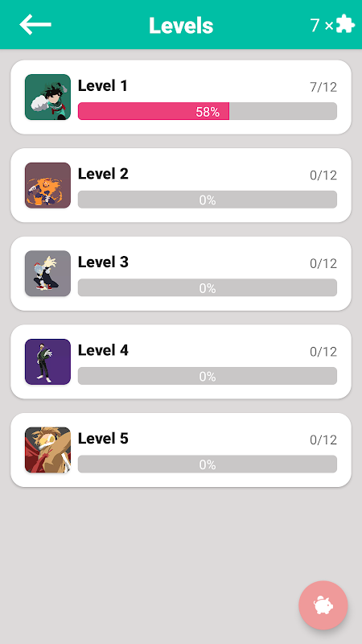Open the puzzle piece hints counter
The height and width of the screenshot is (644, 362).
[332, 25]
